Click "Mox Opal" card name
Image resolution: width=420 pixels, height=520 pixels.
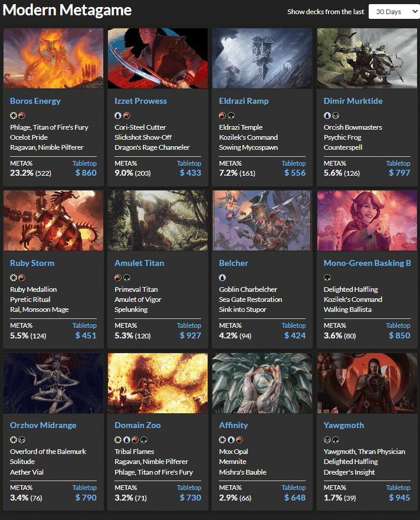point(234,452)
